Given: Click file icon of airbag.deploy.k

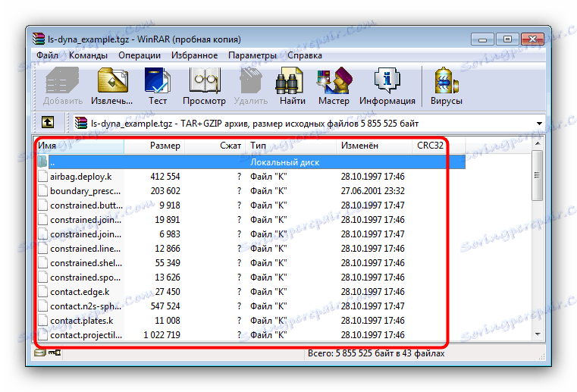Looking at the screenshot, I should point(43,177).
